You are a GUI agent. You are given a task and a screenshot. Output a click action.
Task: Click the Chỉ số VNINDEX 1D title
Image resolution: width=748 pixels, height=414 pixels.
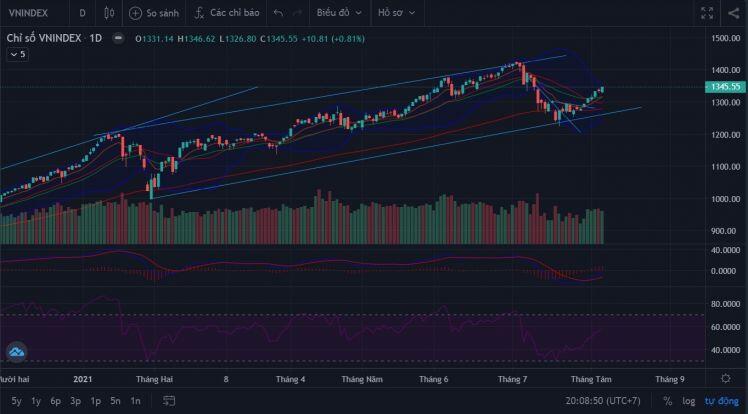pyautogui.click(x=54, y=38)
